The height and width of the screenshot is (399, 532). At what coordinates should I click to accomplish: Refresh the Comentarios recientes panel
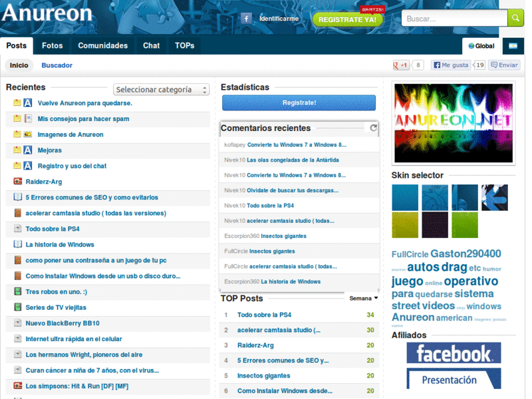click(373, 128)
